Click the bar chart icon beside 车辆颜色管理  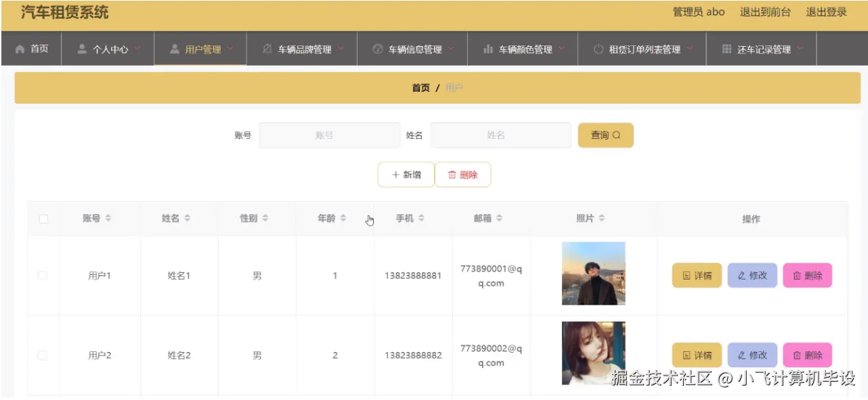pos(488,49)
